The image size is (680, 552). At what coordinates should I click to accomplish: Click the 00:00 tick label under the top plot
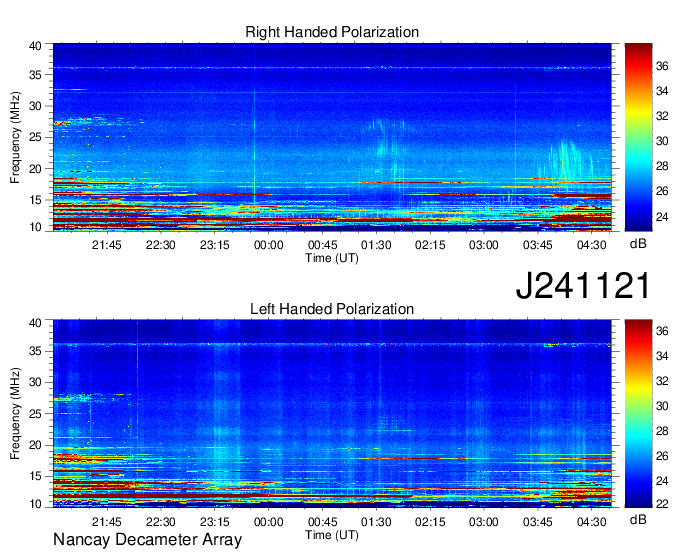pyautogui.click(x=268, y=245)
